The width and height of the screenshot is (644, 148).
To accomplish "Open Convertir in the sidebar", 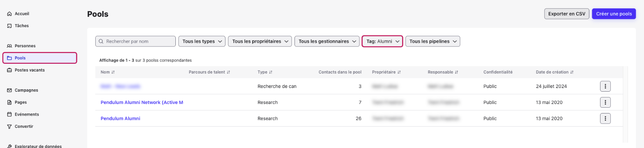I will pyautogui.click(x=24, y=126).
